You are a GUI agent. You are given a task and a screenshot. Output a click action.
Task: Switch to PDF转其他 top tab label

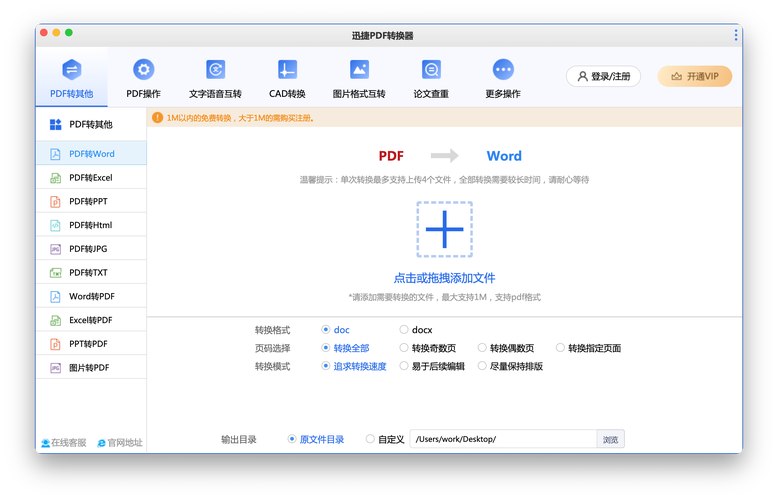71,94
